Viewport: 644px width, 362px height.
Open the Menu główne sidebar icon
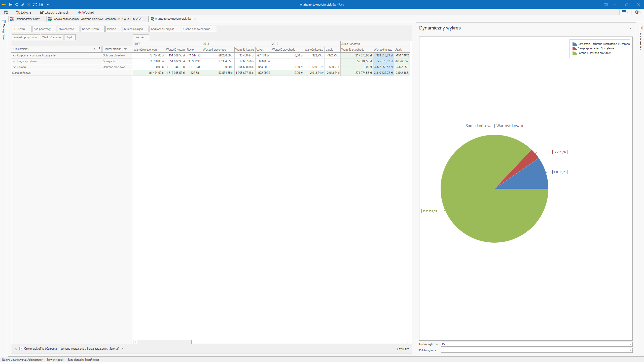click(x=4, y=22)
